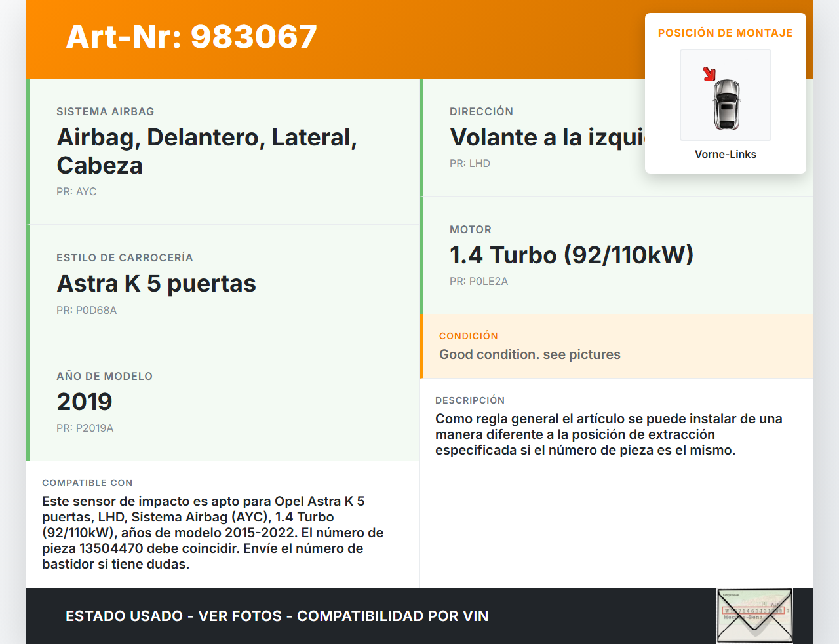The height and width of the screenshot is (644, 839).
Task: Collapse the Condición notice
Action: pos(616,347)
